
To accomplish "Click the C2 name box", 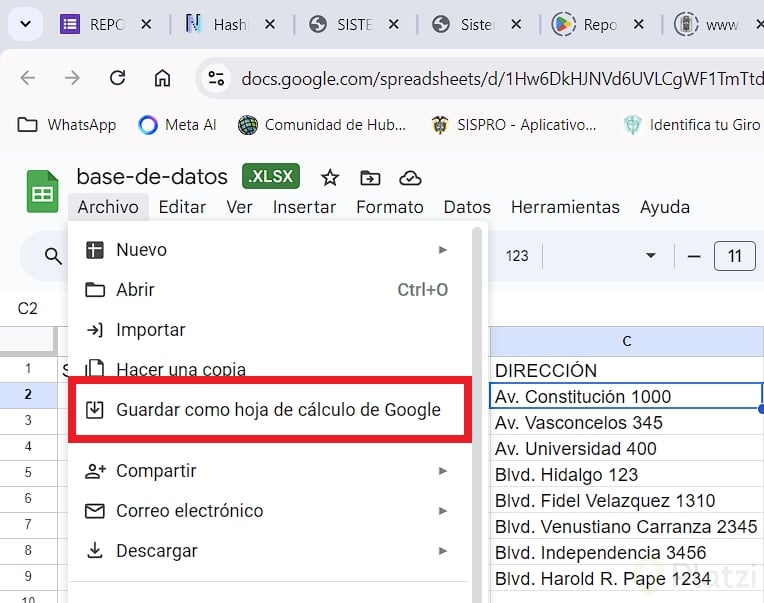I will click(x=27, y=308).
